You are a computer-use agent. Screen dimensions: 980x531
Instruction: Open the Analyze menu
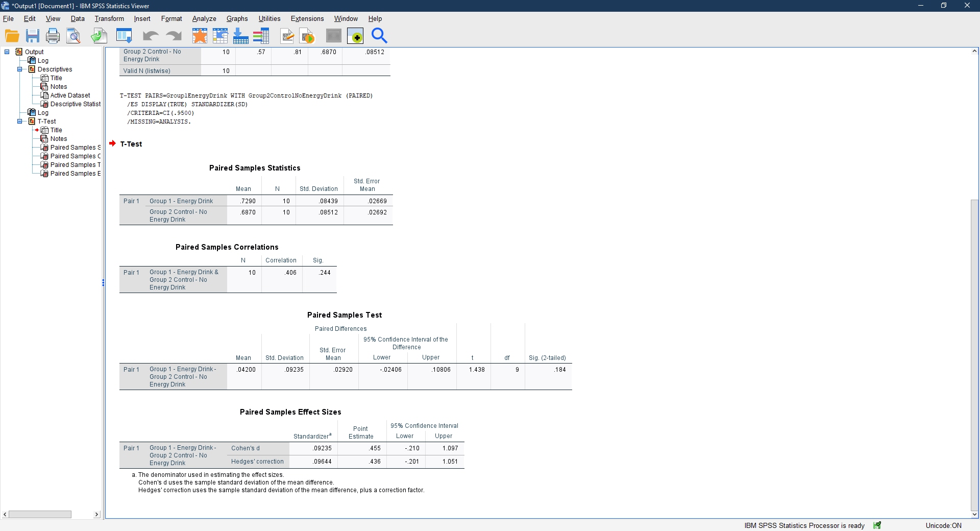204,18
